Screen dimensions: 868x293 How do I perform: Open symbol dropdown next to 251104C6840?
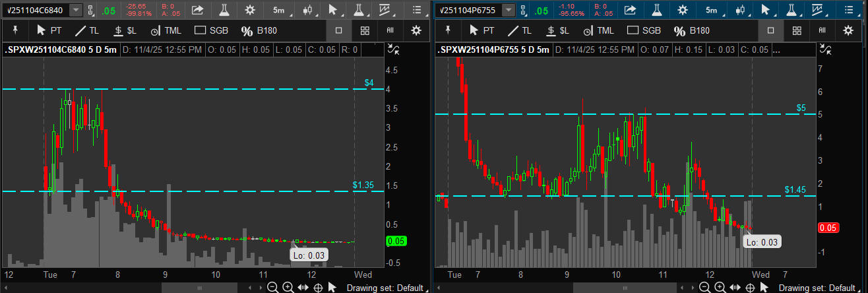77,10
